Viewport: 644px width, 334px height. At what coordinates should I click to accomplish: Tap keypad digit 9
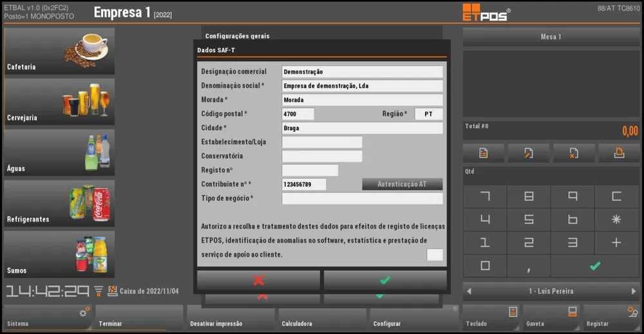coord(573,196)
